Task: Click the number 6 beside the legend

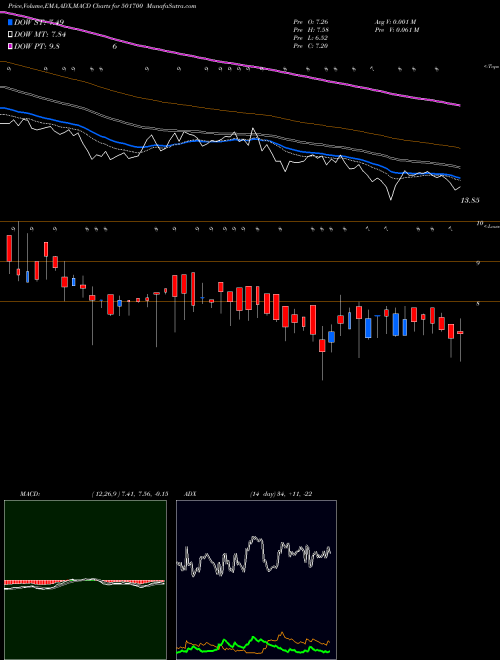Action: click(x=114, y=46)
